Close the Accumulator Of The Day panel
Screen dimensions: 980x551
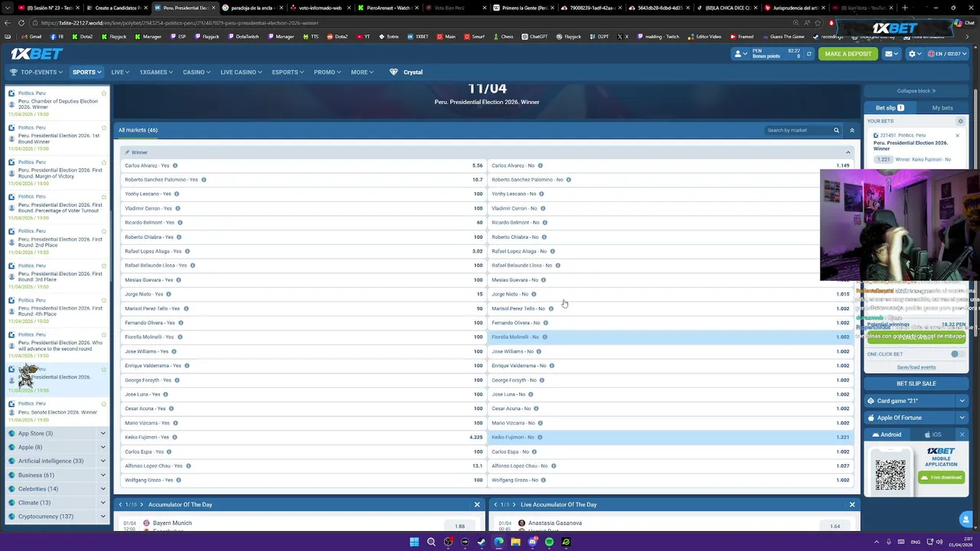[x=477, y=504]
